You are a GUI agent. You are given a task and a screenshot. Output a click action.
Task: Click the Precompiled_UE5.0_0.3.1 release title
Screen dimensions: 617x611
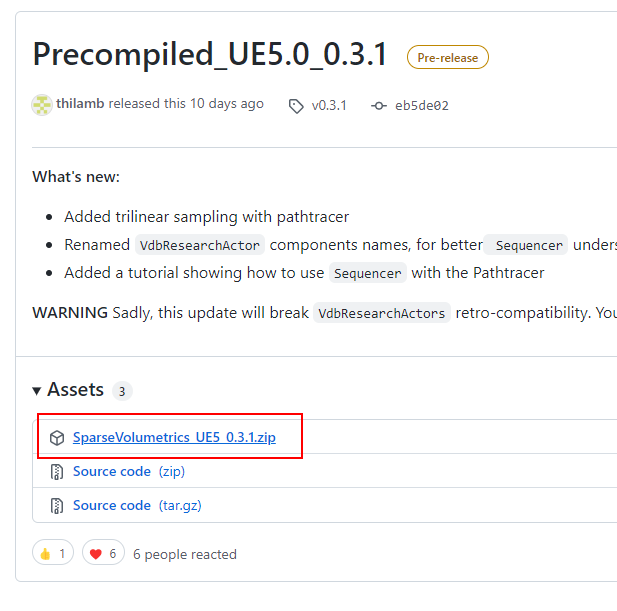tap(210, 55)
